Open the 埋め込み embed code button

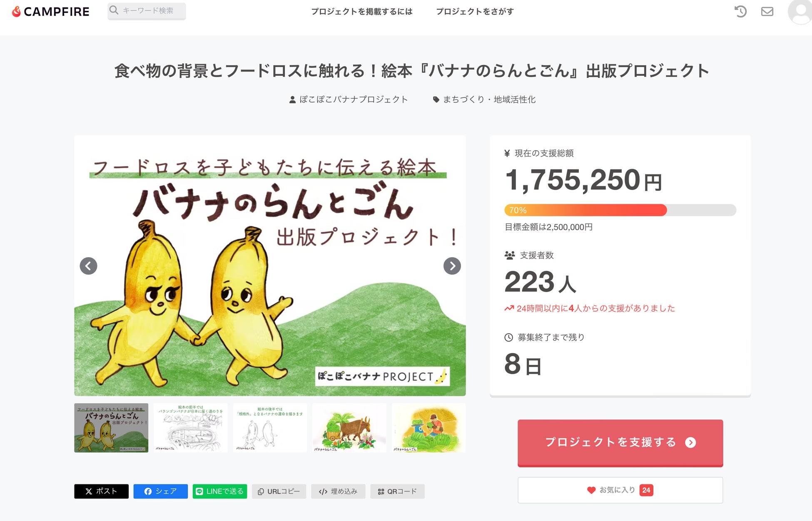[338, 491]
